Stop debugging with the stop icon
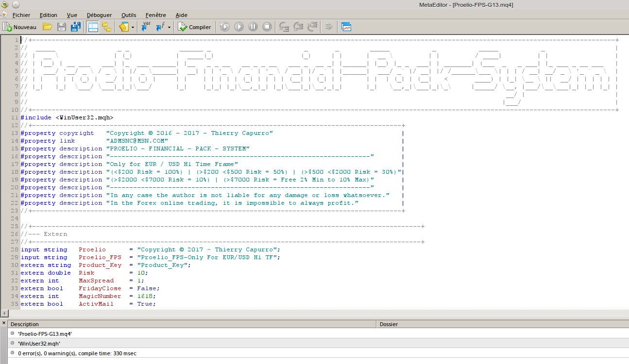This screenshot has width=629, height=364. pos(267,27)
